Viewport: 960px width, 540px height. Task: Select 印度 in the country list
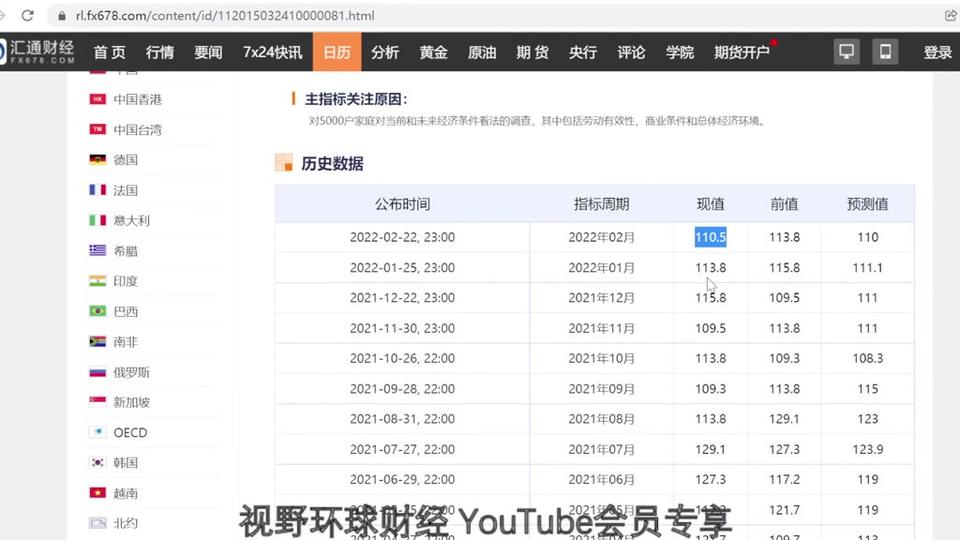(126, 281)
